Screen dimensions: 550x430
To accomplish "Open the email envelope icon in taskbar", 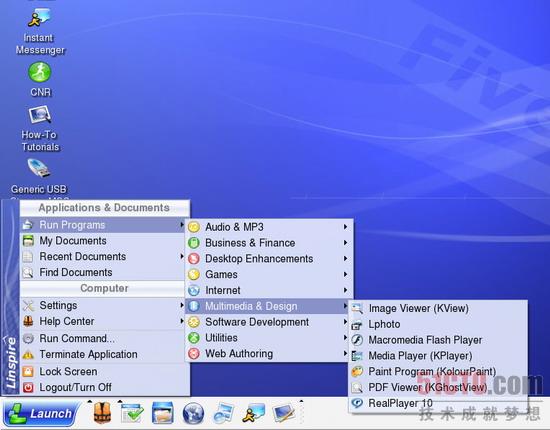I will tap(223, 413).
